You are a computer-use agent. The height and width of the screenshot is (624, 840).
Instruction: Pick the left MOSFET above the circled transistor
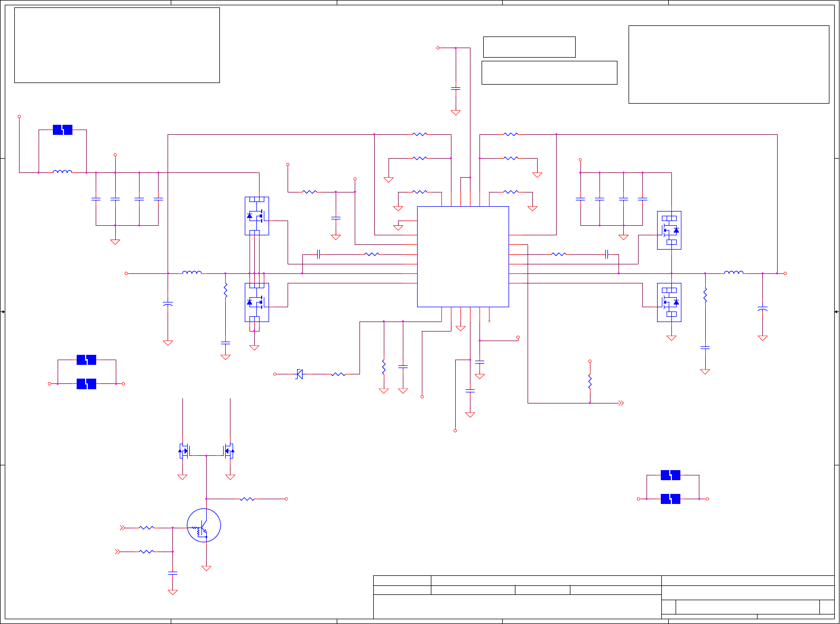click(183, 452)
